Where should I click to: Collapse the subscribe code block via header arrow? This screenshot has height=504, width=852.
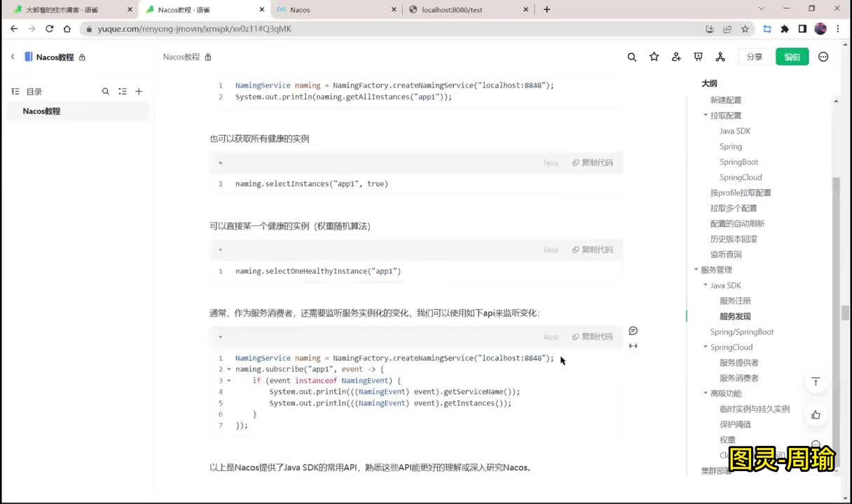click(x=220, y=337)
